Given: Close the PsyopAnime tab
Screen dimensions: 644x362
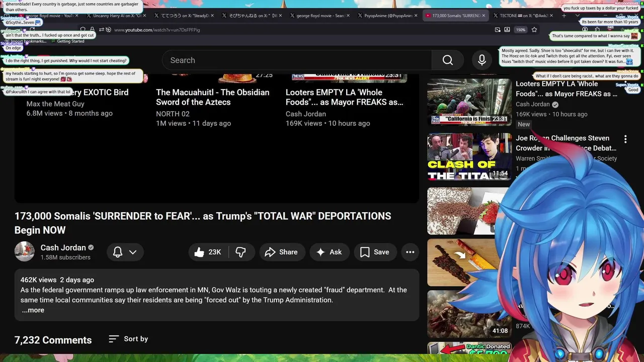Looking at the screenshot, I should (416, 16).
